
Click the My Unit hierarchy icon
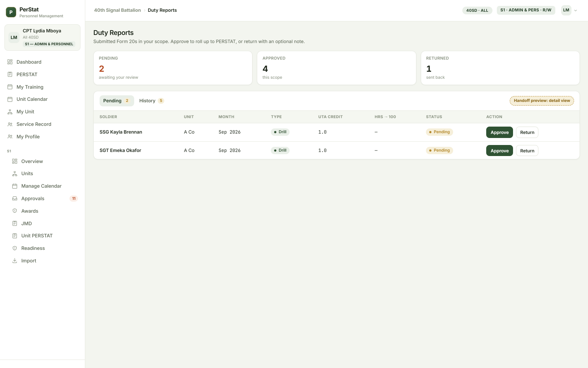(10, 112)
